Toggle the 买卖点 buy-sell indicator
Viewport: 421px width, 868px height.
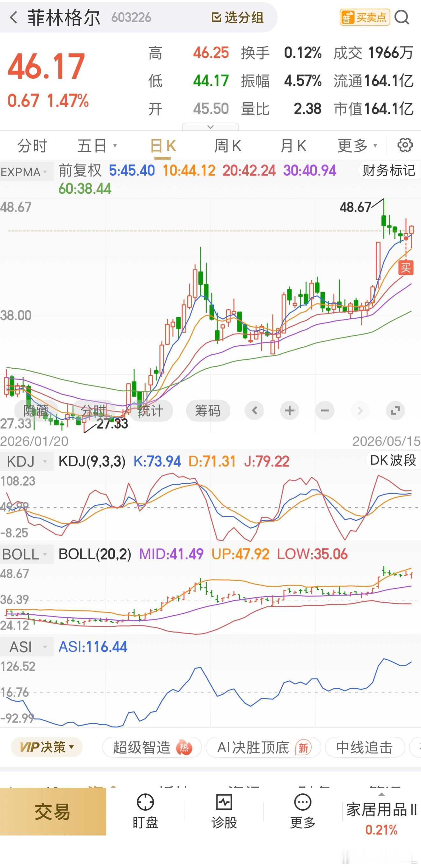[x=365, y=18]
